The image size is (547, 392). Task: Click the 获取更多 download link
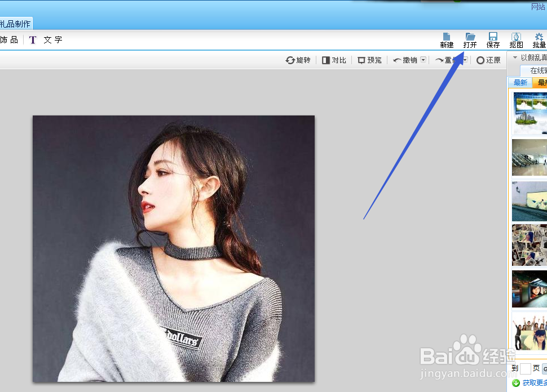(535, 383)
